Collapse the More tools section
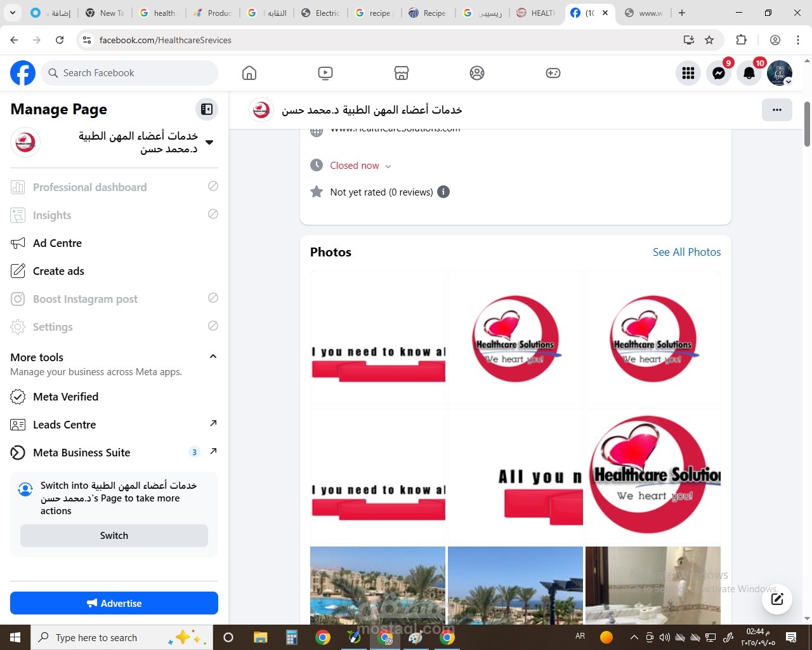The height and width of the screenshot is (650, 812). point(213,357)
